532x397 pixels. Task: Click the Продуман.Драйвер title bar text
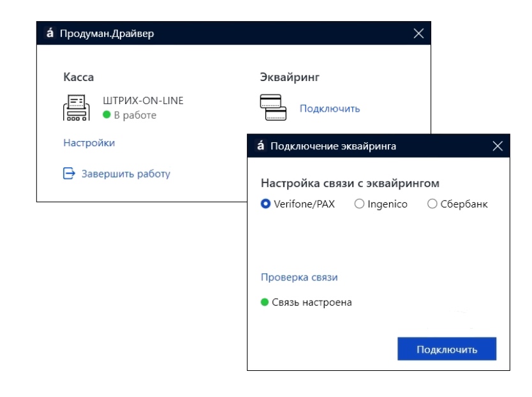[x=107, y=33]
